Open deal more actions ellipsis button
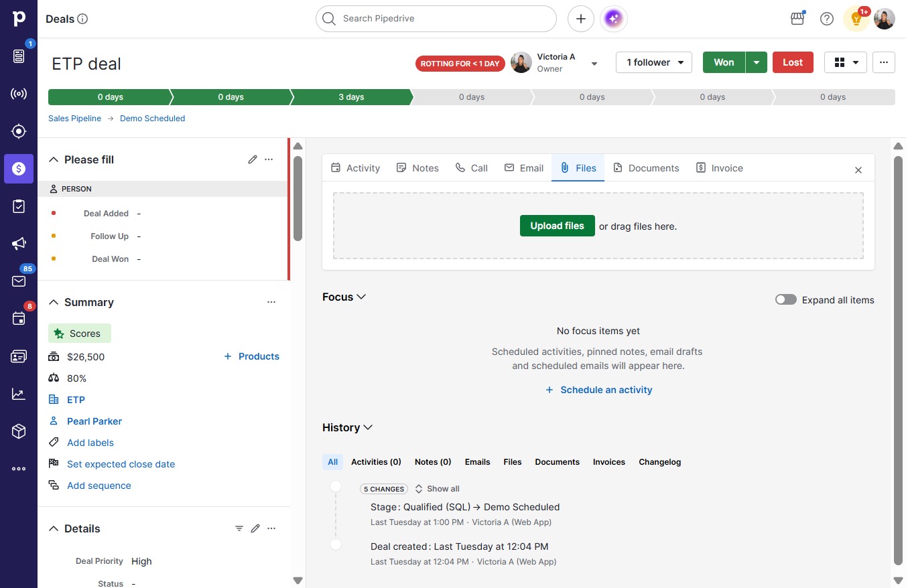 coord(884,62)
